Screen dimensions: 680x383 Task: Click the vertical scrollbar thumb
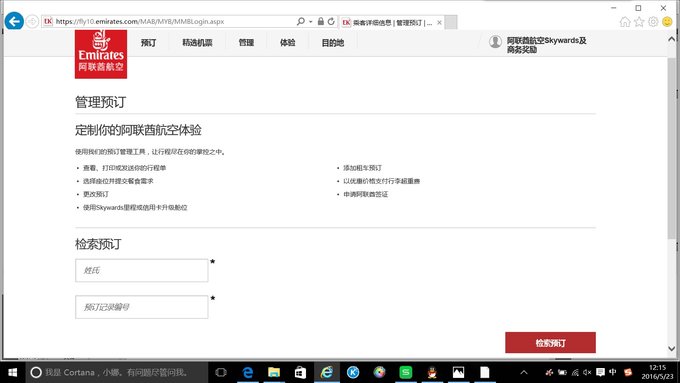point(672,147)
